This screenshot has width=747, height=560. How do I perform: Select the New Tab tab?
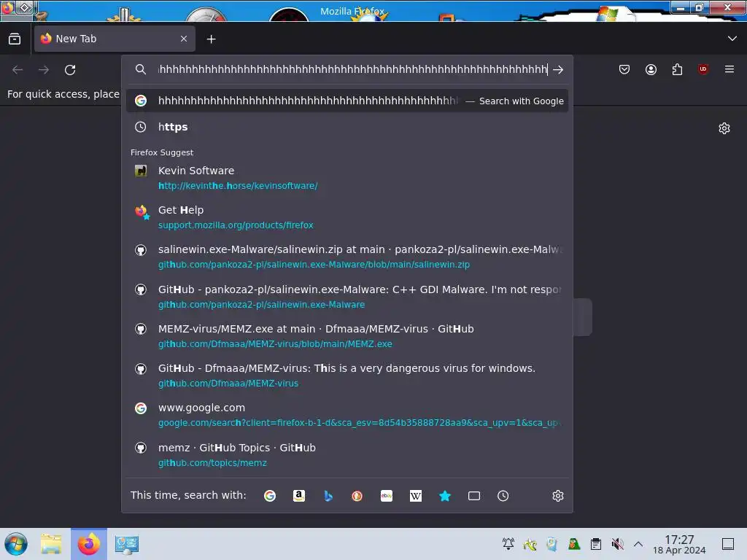[115, 39]
